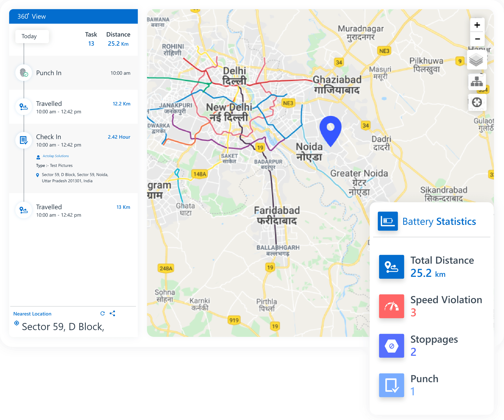This screenshot has width=504, height=420.
Task: Click the Speed Violation gauge icon
Action: (x=391, y=306)
